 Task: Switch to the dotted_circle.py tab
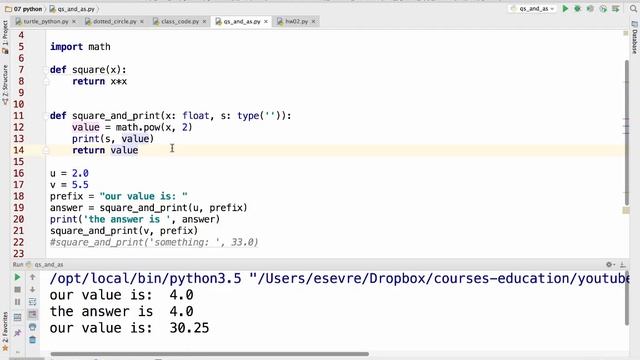click(x=114, y=21)
